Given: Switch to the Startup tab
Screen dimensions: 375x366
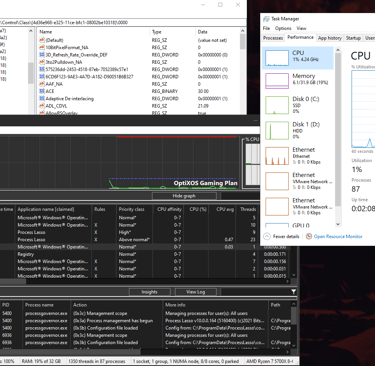Looking at the screenshot, I should (x=353, y=38).
